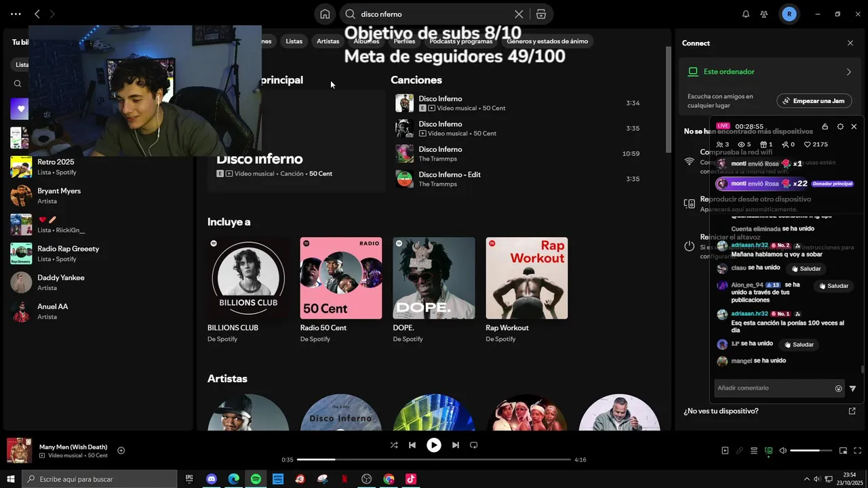Enter full screen mode icon
This screenshot has width=868, height=488.
pyautogui.click(x=858, y=451)
